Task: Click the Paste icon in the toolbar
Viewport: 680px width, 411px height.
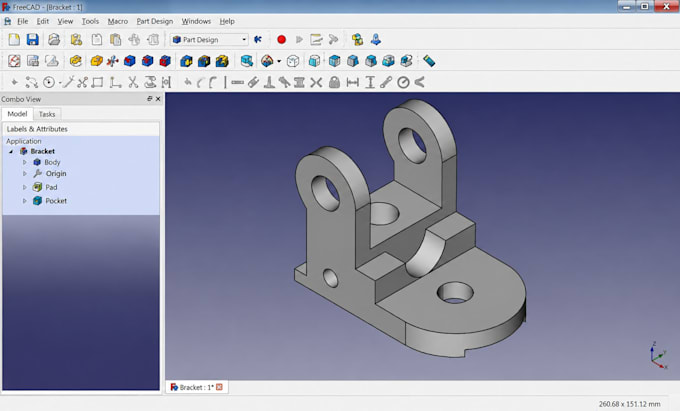Action: 115,39
